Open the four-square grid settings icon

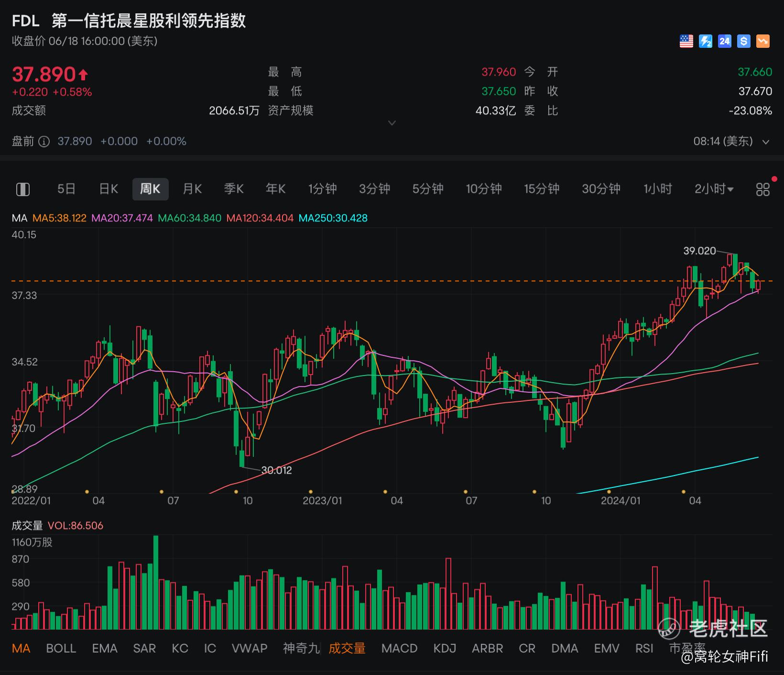(x=763, y=189)
